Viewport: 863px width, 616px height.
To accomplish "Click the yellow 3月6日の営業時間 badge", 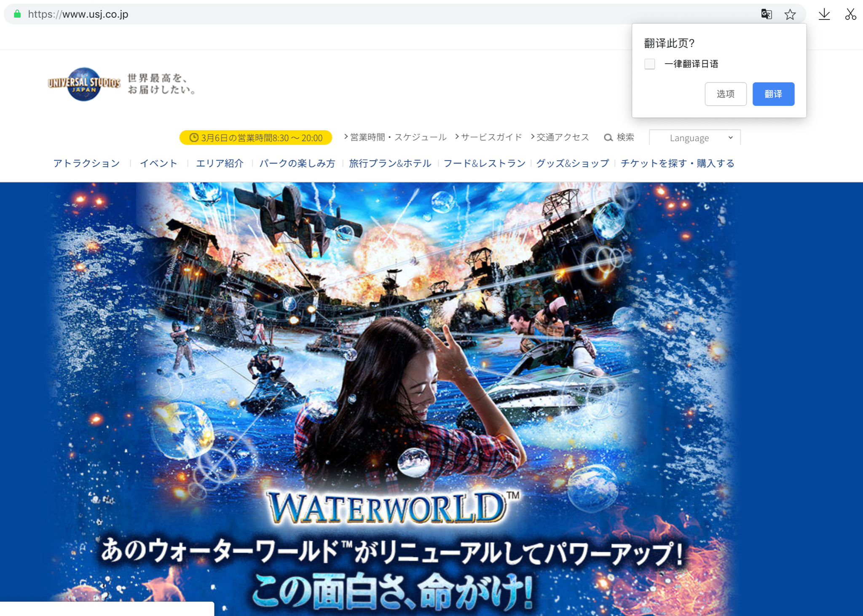I will tap(256, 138).
